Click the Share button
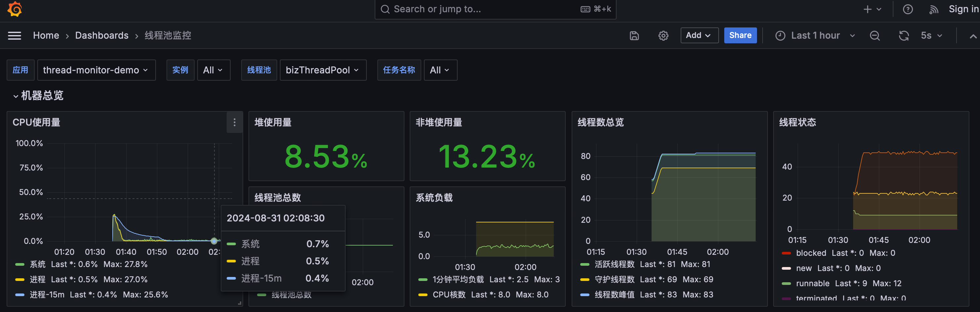 740,35
